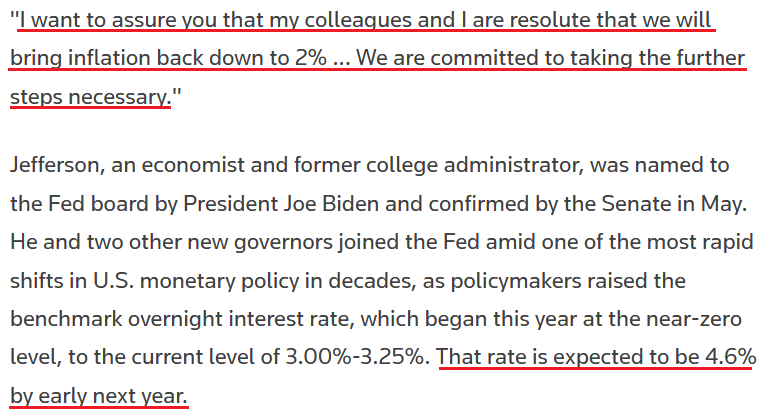Click the underlined sentence "That rate is expected to be 4.6%"
The height and width of the screenshot is (420, 772).
click(x=596, y=357)
